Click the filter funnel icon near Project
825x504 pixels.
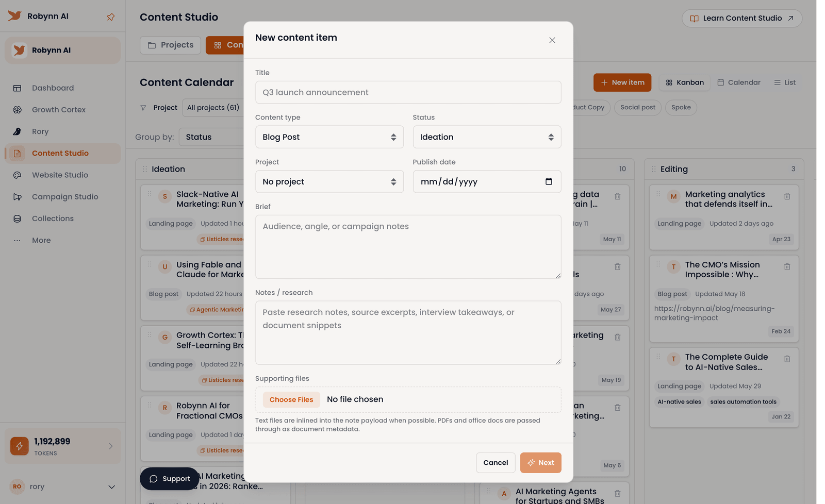(143, 108)
